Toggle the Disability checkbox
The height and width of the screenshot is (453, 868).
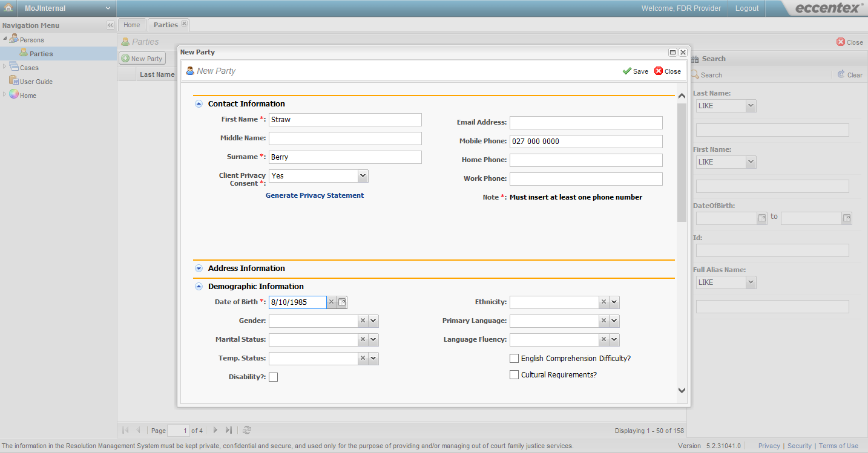[x=274, y=377]
